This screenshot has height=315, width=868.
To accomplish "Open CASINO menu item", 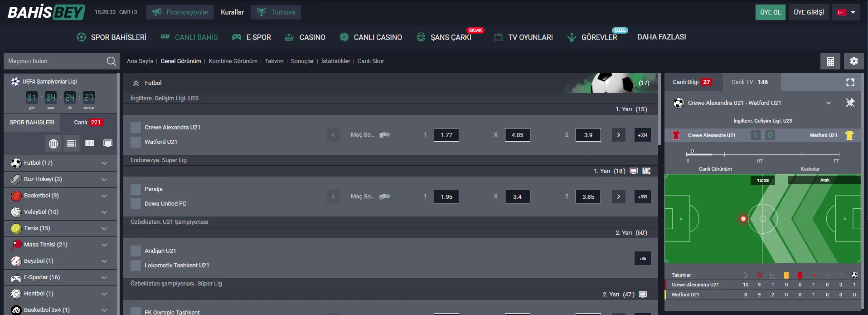I will click(305, 37).
